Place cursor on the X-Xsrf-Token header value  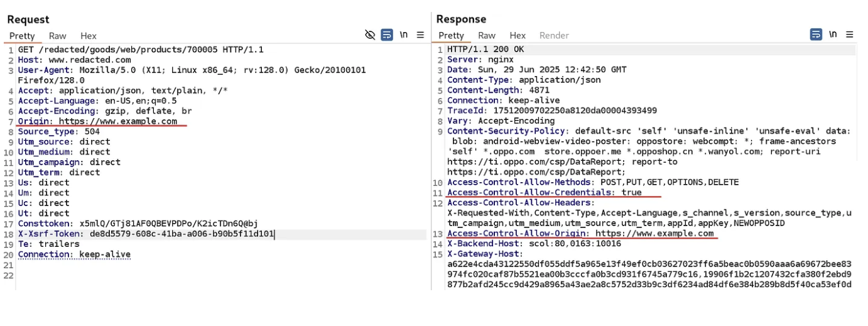coord(182,234)
